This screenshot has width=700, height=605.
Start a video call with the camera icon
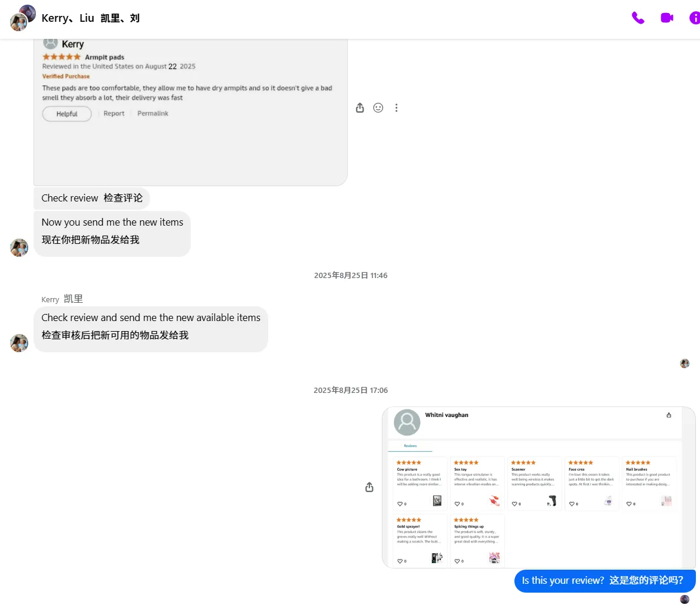pyautogui.click(x=667, y=18)
